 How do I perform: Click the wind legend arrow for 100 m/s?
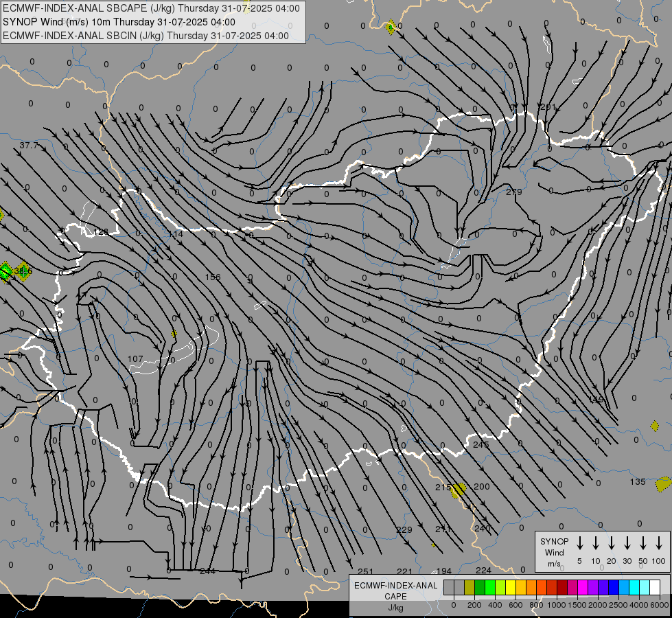tap(659, 543)
